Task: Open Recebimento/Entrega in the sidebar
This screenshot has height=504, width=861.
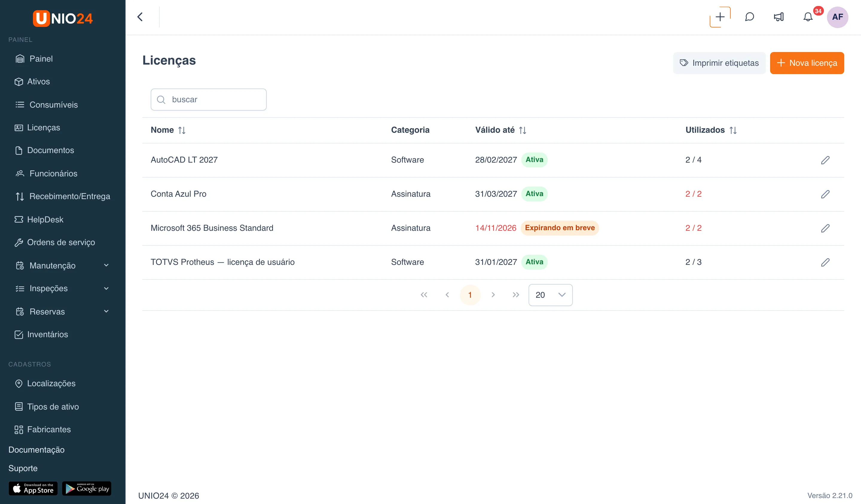Action: (x=63, y=196)
